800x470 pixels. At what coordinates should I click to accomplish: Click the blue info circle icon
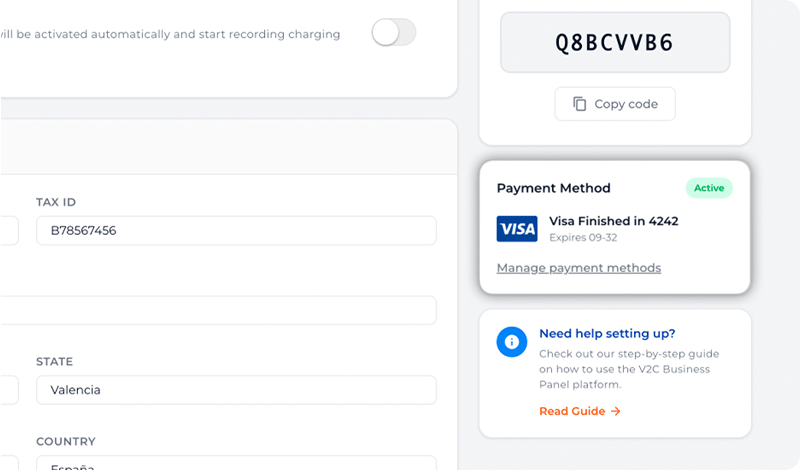[512, 342]
